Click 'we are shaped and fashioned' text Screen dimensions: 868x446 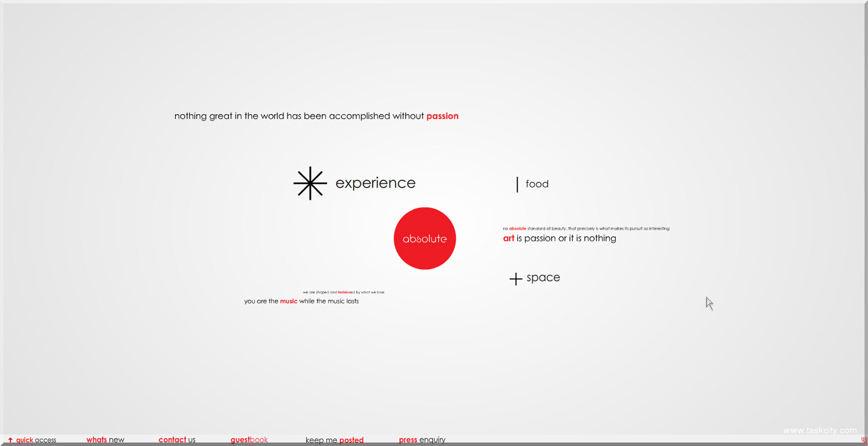point(343,292)
